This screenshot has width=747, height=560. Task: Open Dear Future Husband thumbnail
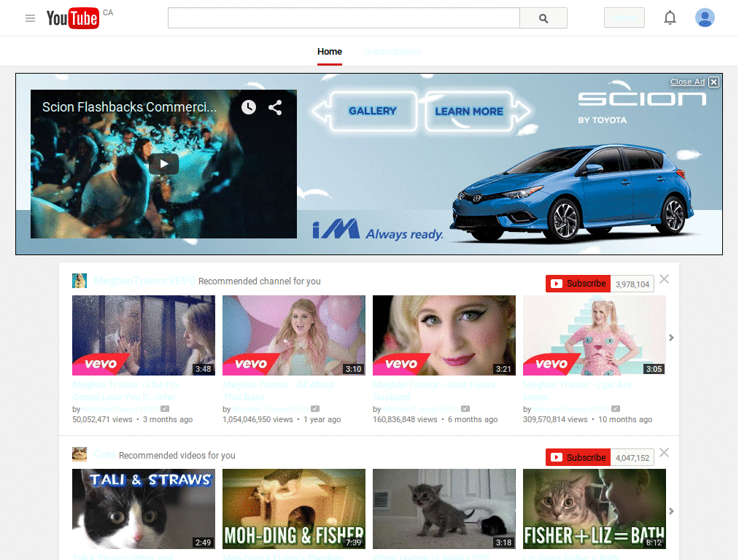point(444,335)
